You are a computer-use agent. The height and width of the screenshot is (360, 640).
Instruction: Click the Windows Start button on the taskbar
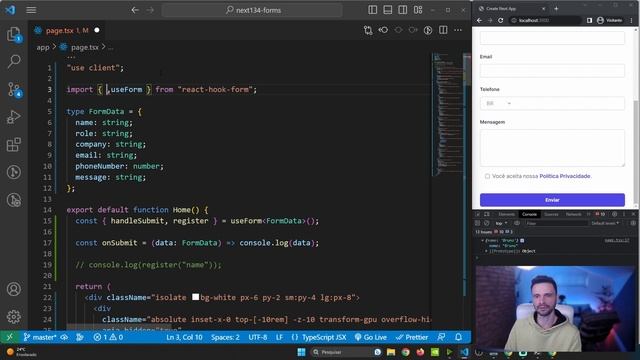pyautogui.click(x=301, y=352)
